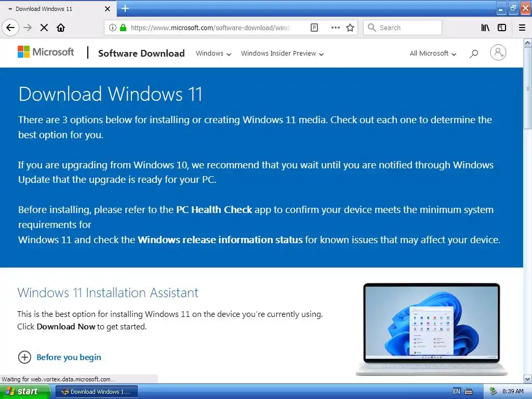Expand the Before you begin plus icon
The image size is (532, 399).
tap(24, 357)
